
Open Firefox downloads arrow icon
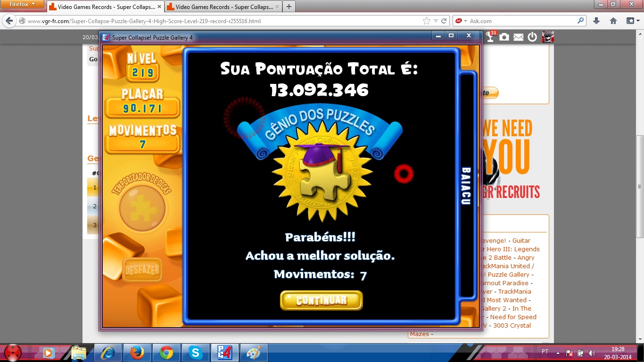click(x=596, y=21)
